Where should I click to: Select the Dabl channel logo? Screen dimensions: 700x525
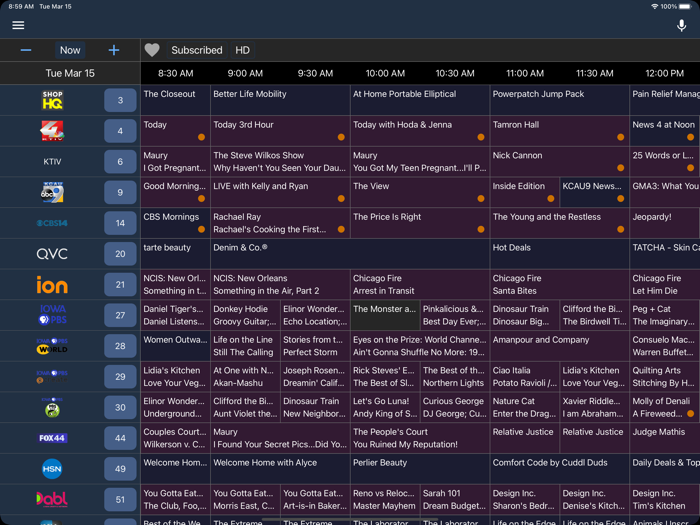[52, 499]
